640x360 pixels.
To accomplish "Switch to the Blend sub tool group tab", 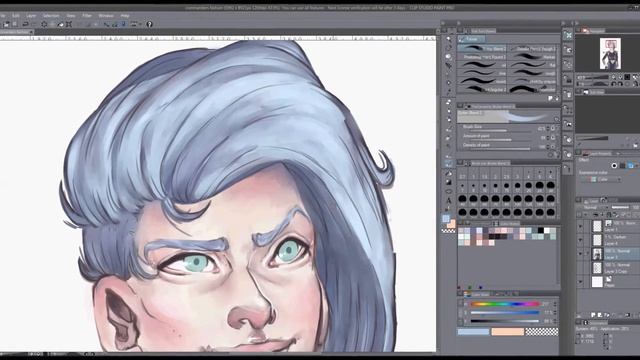I will pyautogui.click(x=471, y=39).
